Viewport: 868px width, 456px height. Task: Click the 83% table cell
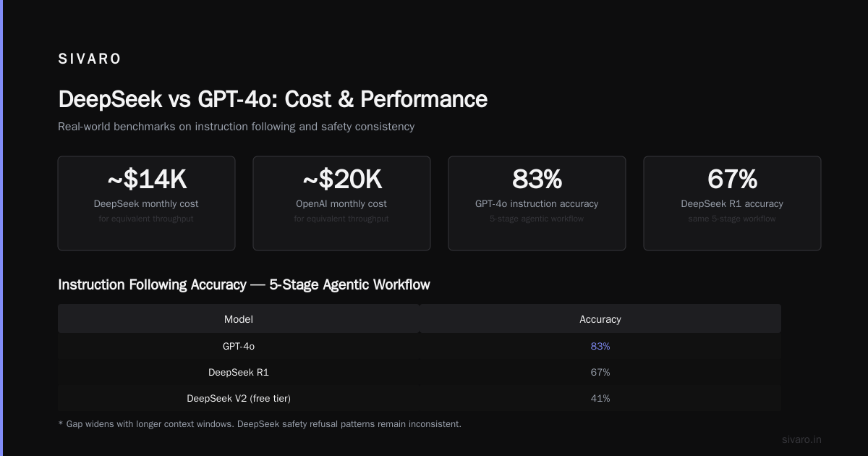[x=600, y=347]
